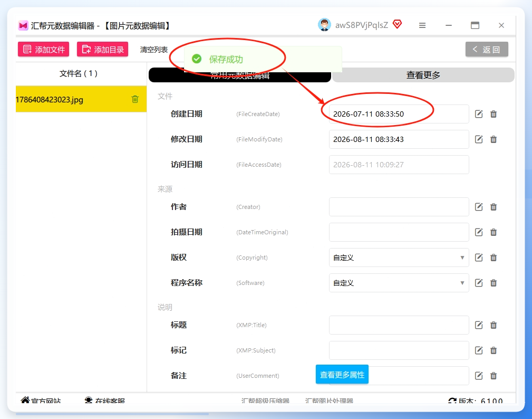
Task: Click trash icon for 备注 row
Action: tap(494, 376)
